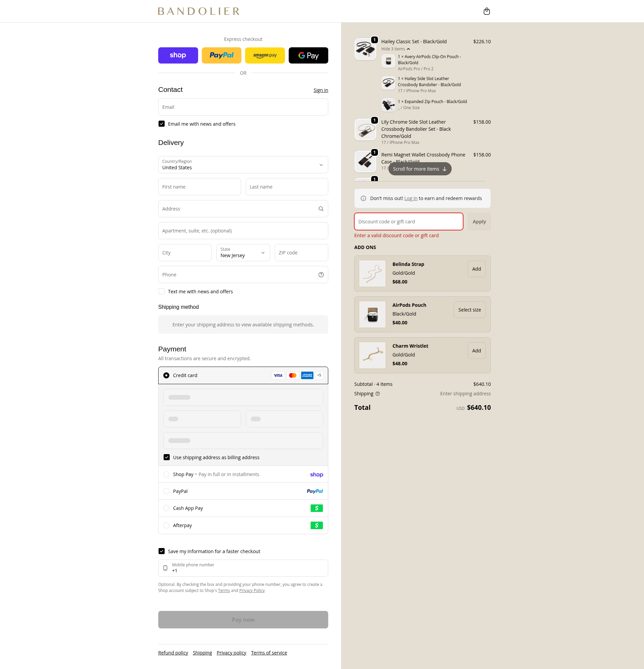
Task: Collapse the Hide 3 items list
Action: point(396,49)
